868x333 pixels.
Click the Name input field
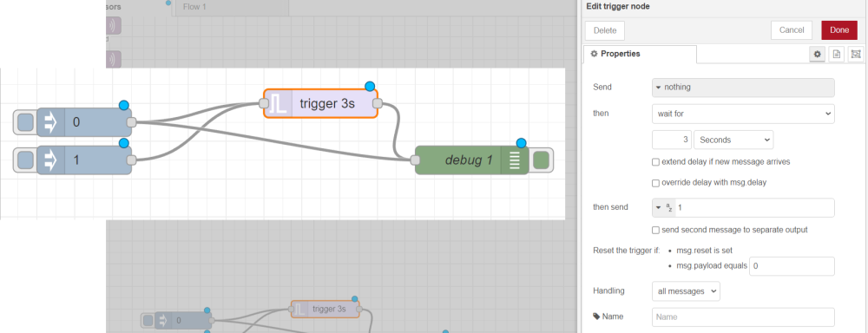[744, 317]
